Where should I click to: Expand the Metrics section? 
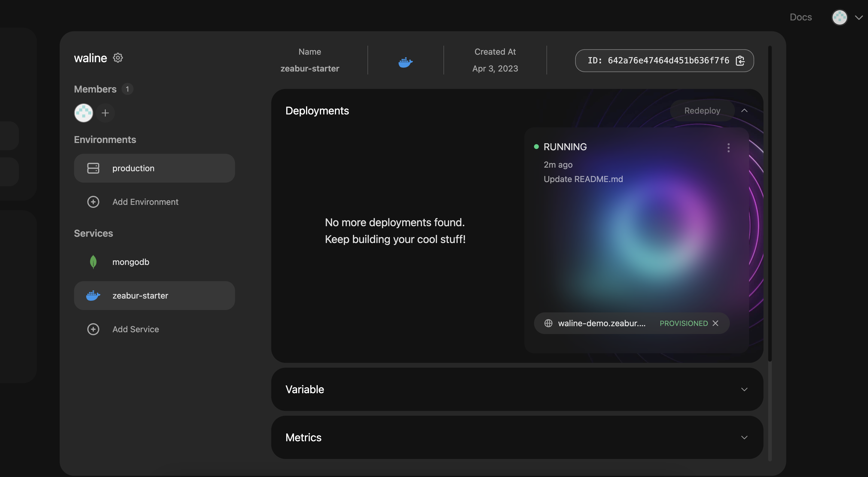tap(744, 438)
